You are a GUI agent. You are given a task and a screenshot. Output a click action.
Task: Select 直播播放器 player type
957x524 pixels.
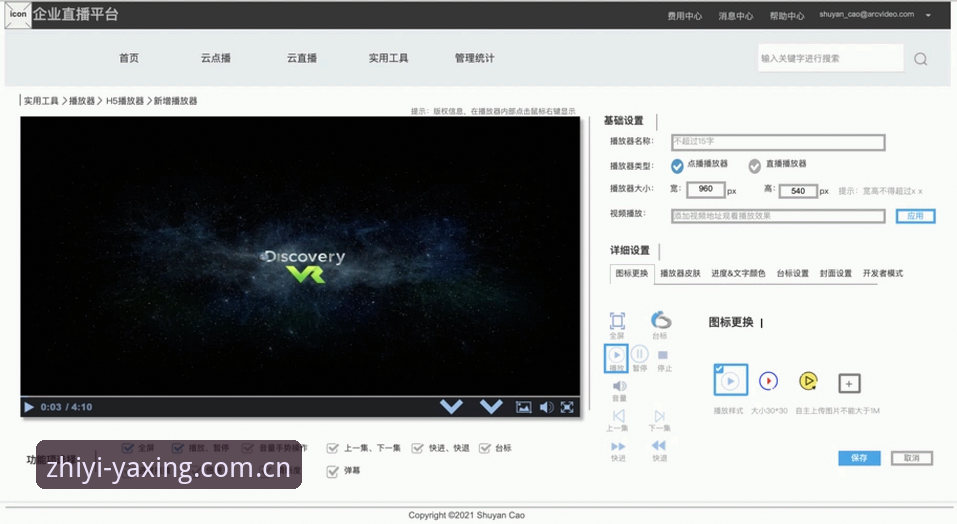tap(754, 165)
